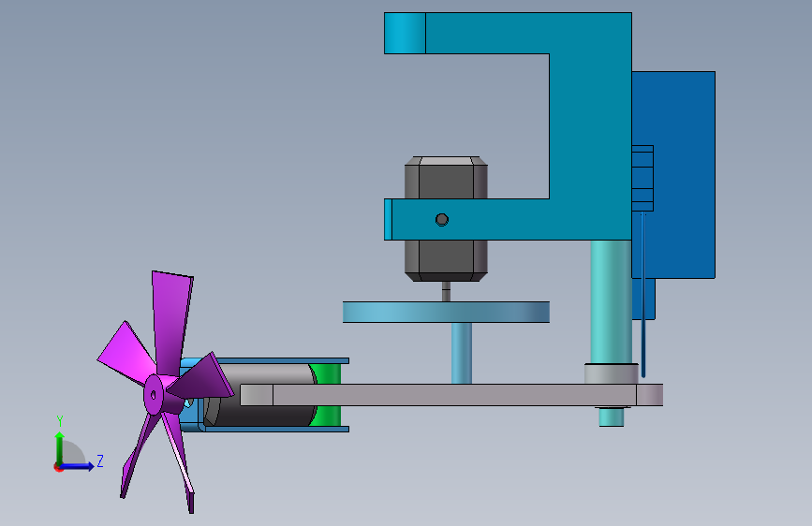Select the bottom blue rail of the motor housing

tap(277, 430)
